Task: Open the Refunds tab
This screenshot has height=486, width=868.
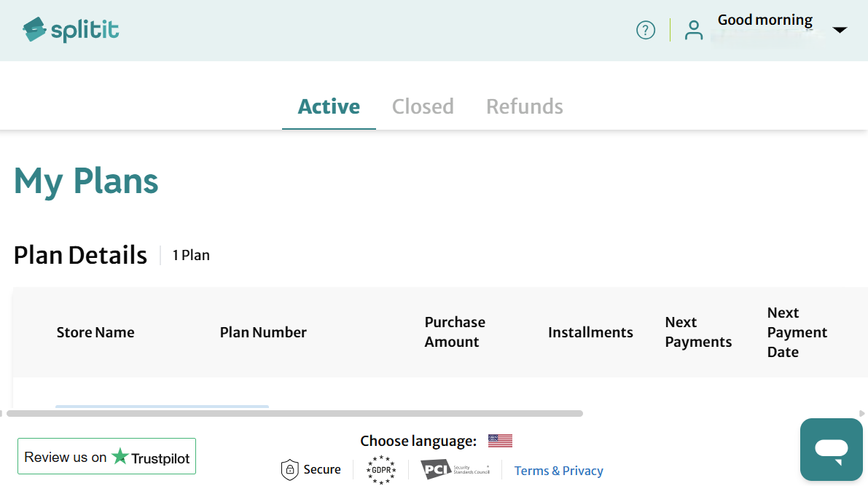Action: [x=525, y=106]
